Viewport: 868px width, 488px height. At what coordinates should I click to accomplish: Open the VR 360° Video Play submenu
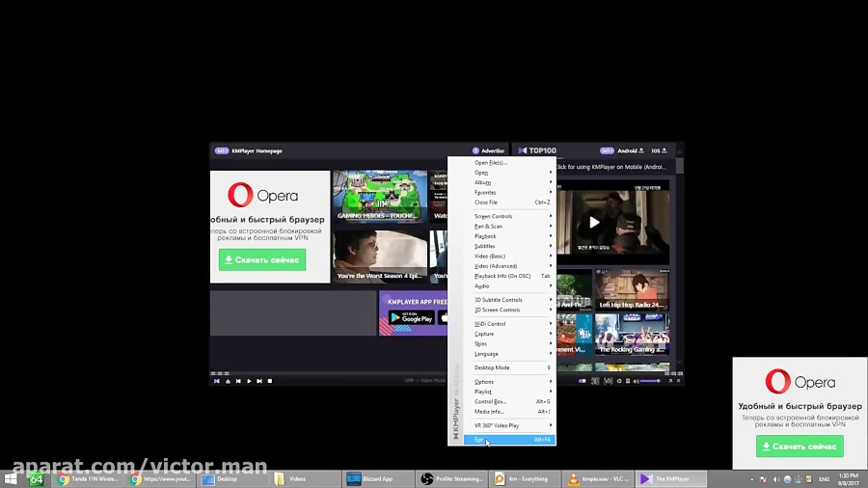coord(508,425)
